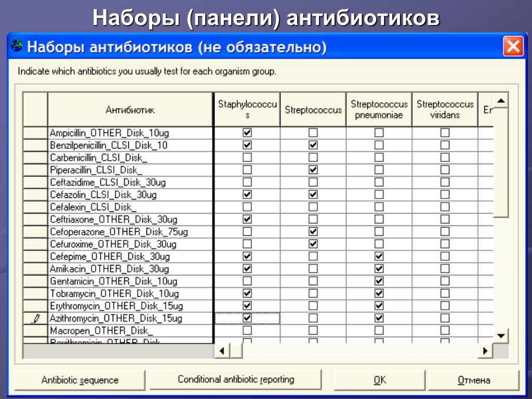Uncheck Azithromycin for Staphylococcus
The height and width of the screenshot is (399, 532).
247,318
